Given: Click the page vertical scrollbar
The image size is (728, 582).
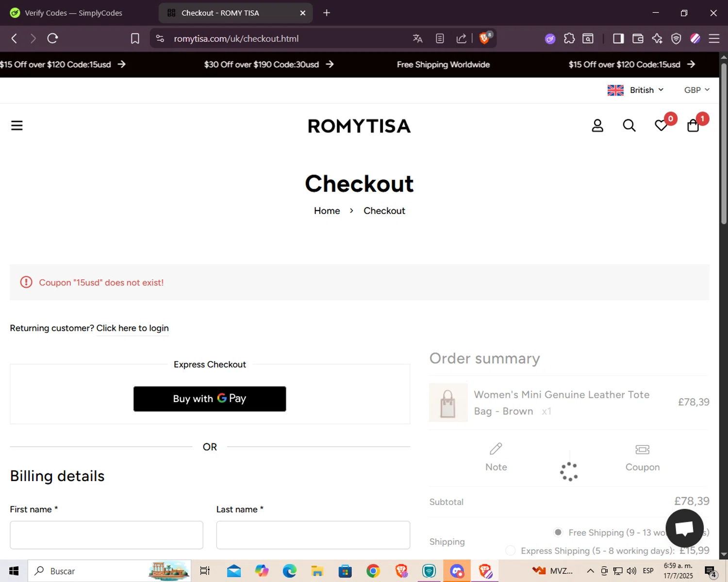Looking at the screenshot, I should pos(724,143).
